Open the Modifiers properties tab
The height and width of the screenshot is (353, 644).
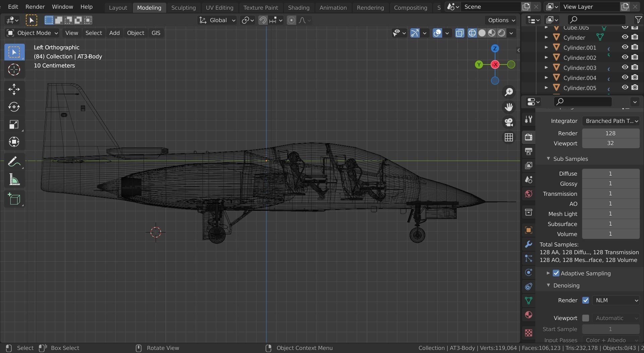(529, 244)
